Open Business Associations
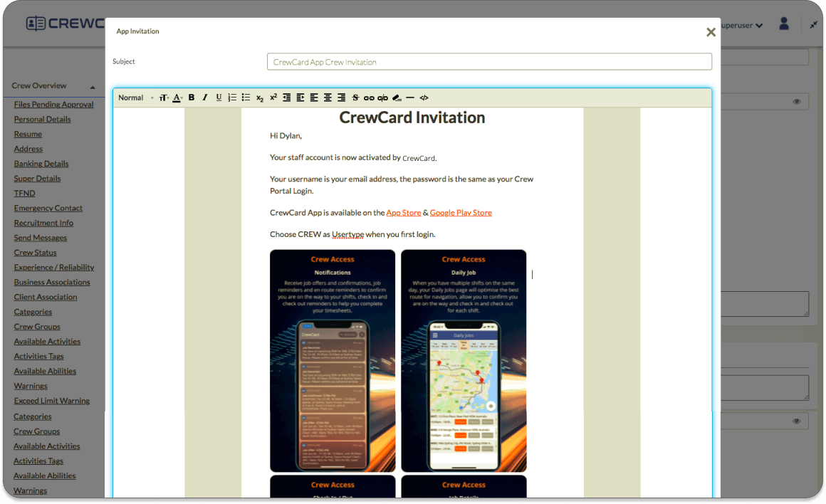Viewport: 826px width, 504px height. point(52,282)
